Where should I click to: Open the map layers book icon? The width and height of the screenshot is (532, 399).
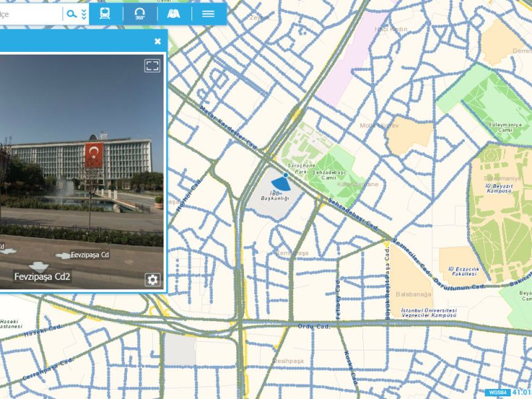(x=174, y=14)
